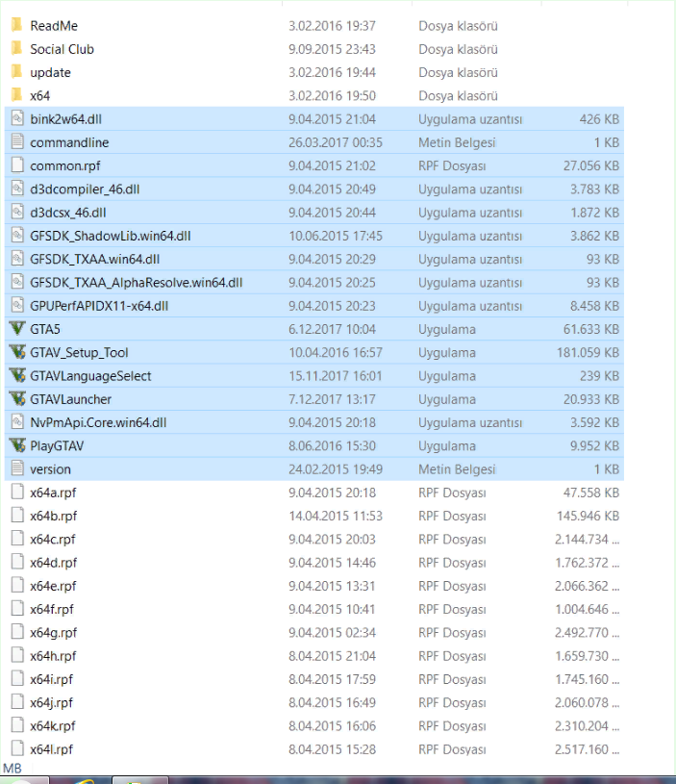Screen dimensions: 676x784
Task: Select the x64h.rpf file icon
Action: 17,655
